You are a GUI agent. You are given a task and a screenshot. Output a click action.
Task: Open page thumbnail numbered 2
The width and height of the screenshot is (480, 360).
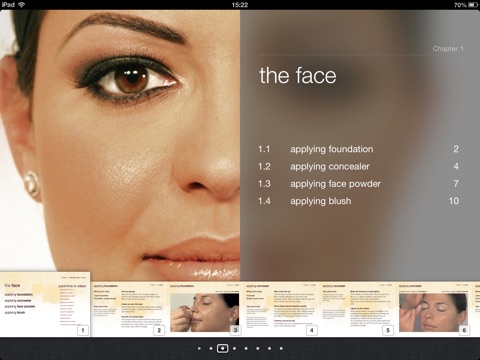click(x=128, y=308)
